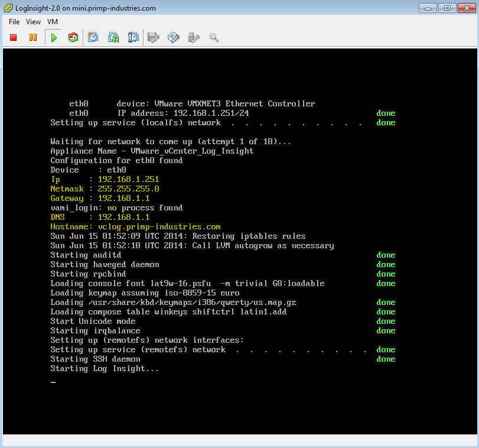Click inside the black VM console screen
The width and height of the screenshot is (479, 448).
[240, 241]
